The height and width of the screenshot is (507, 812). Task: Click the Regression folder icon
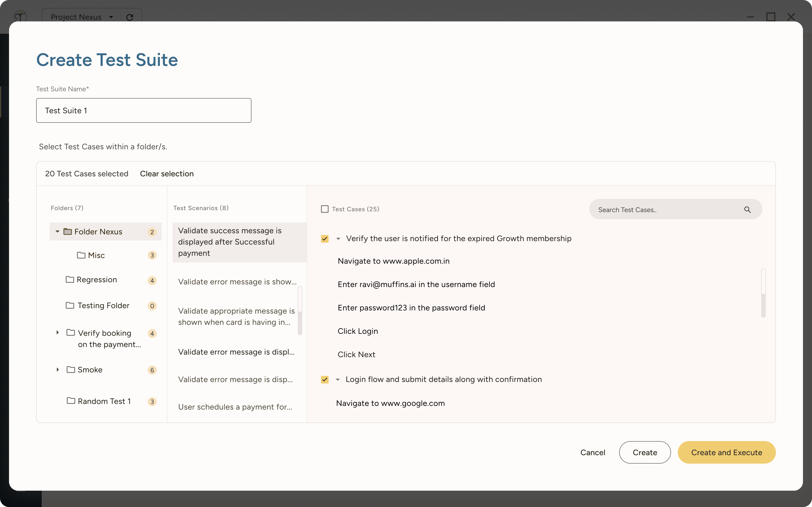click(70, 280)
